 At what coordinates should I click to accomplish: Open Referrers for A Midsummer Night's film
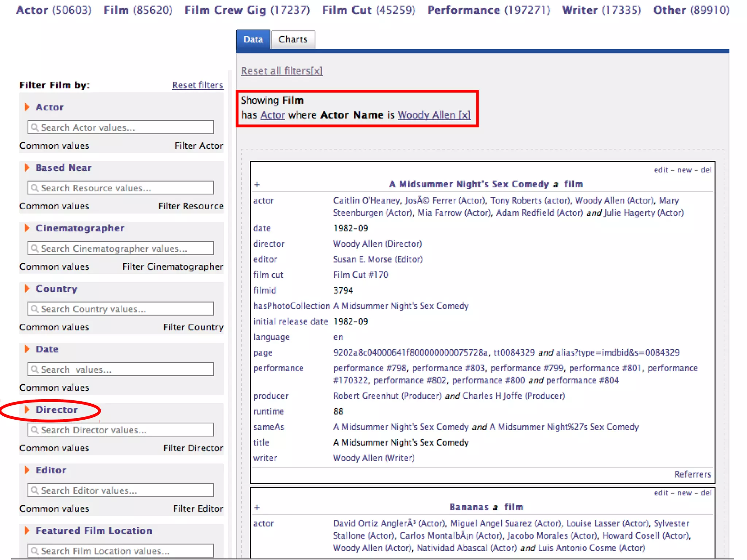click(692, 474)
